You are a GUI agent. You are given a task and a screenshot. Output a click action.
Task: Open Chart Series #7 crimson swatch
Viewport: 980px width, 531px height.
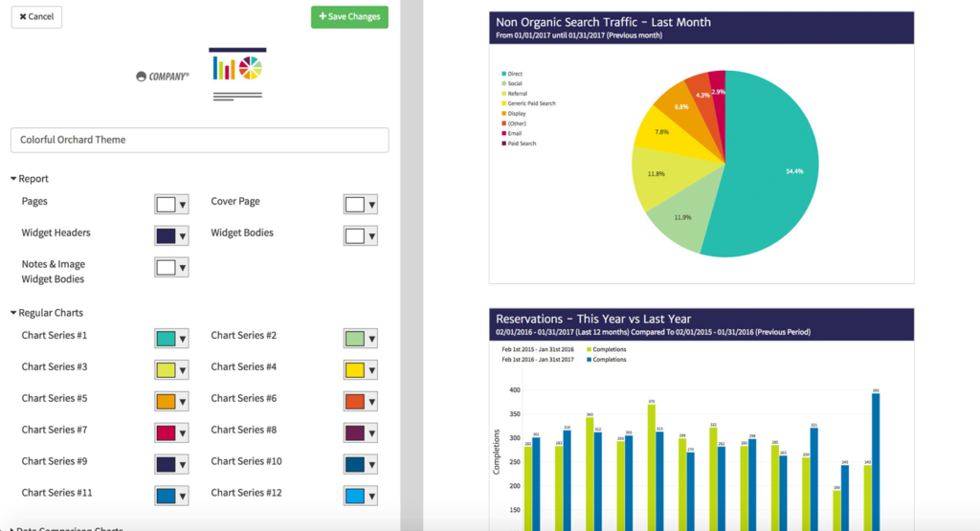(x=171, y=433)
